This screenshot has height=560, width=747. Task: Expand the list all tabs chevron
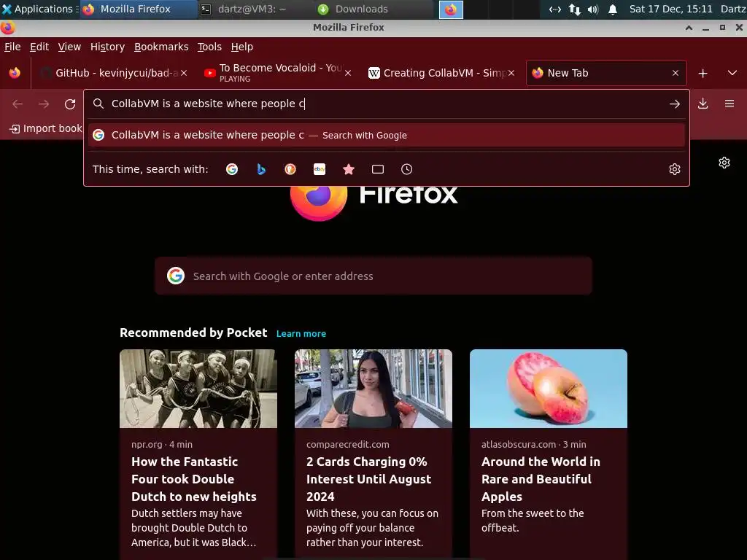[x=732, y=74]
